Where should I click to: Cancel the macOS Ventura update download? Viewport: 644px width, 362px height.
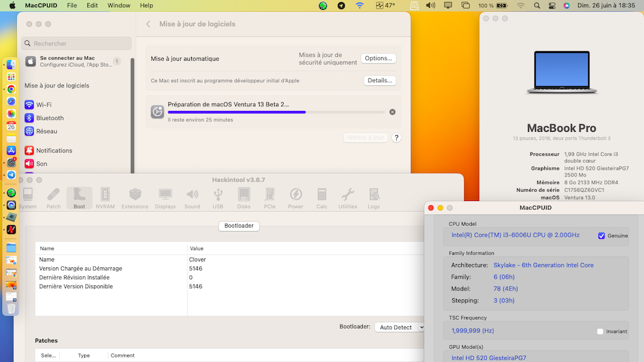(392, 112)
